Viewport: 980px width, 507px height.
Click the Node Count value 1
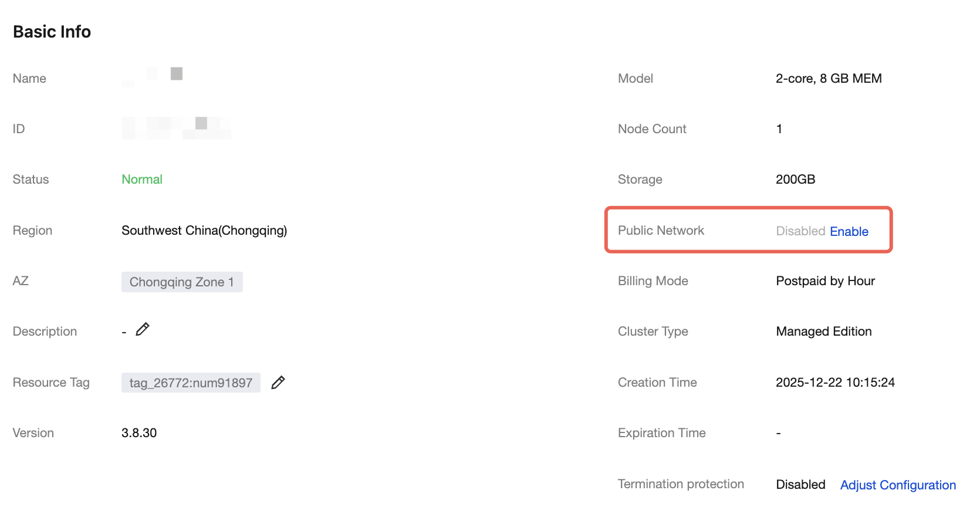point(779,129)
